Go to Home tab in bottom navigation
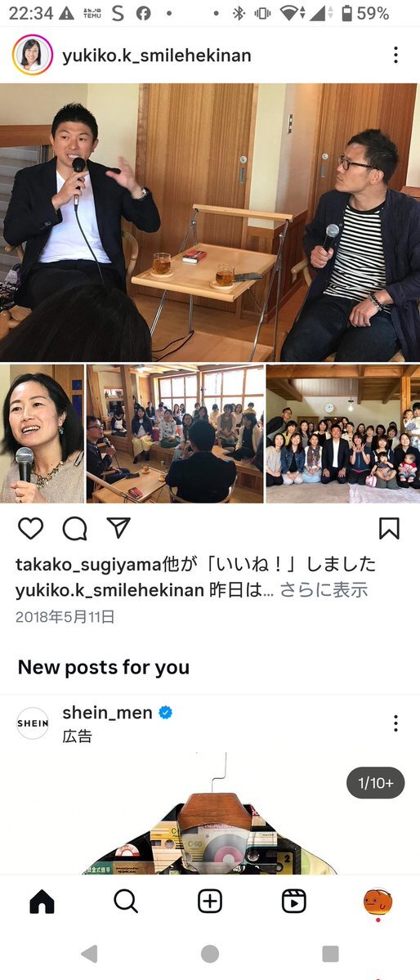 point(42,902)
